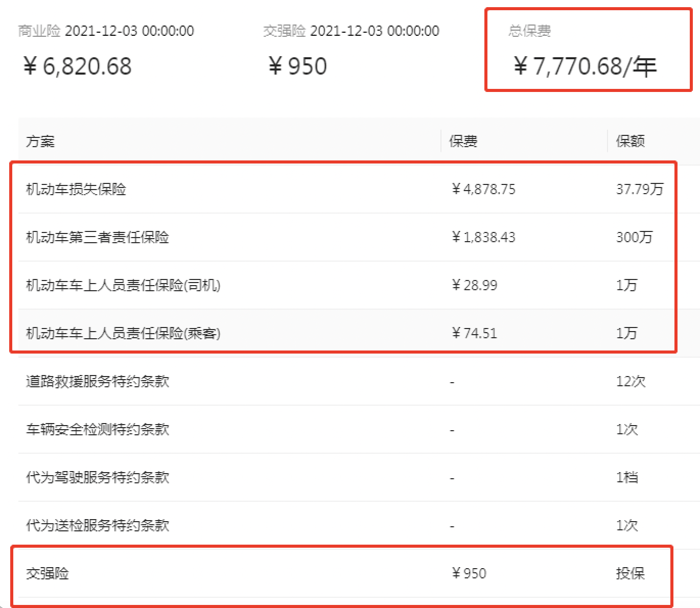The width and height of the screenshot is (700, 608).
Task: Click the 37.79万 coverage amount
Action: [639, 190]
